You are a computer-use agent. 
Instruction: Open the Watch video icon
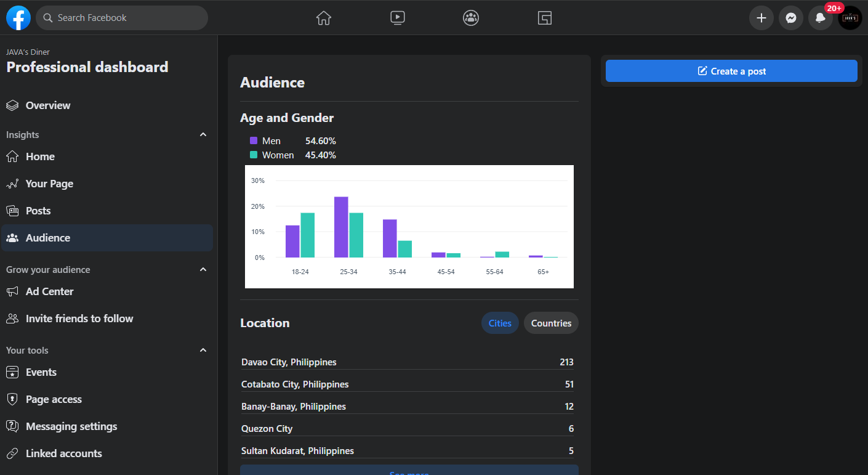(x=398, y=18)
